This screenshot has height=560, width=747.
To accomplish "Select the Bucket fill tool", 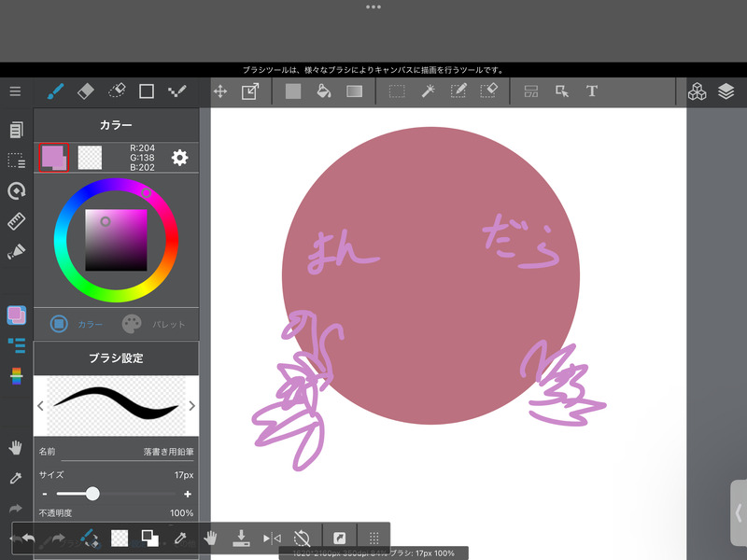I will (324, 91).
